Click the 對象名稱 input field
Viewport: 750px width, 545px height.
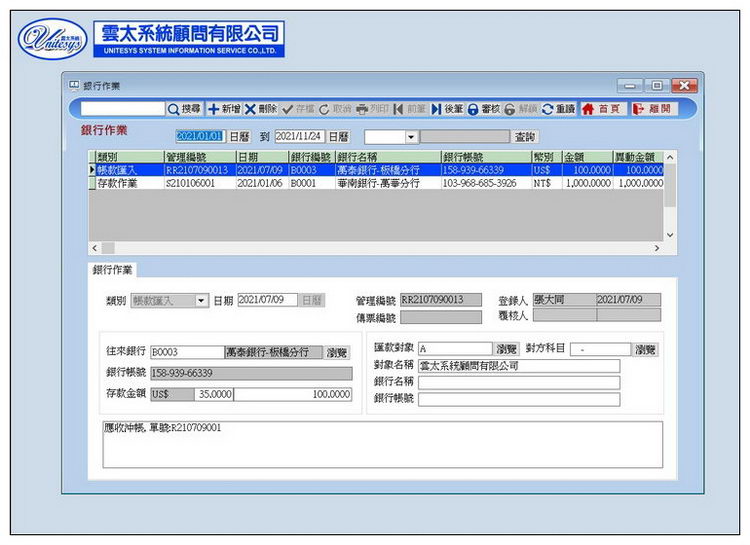(x=518, y=366)
